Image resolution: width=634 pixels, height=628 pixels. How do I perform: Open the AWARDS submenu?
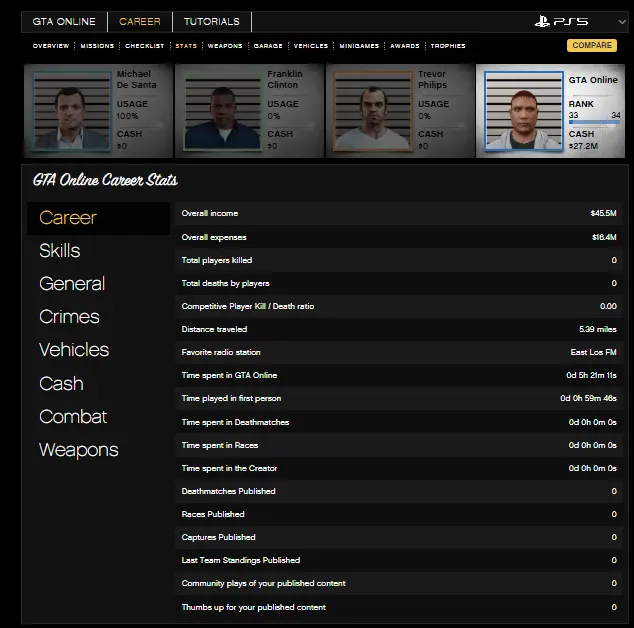coord(405,46)
